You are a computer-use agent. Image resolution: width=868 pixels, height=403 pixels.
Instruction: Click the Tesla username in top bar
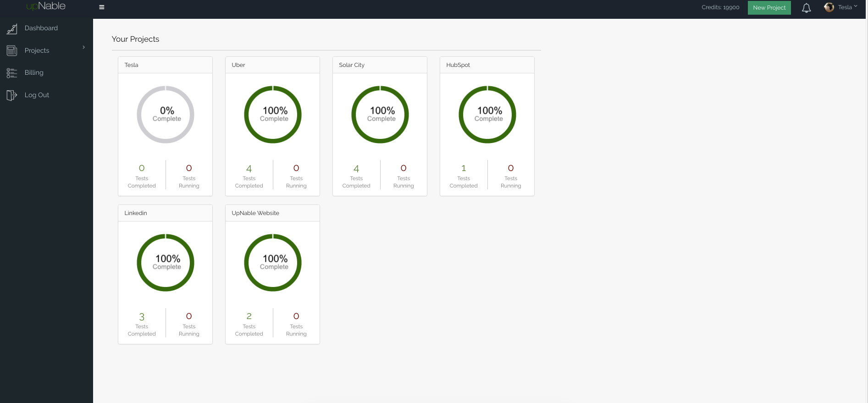pyautogui.click(x=845, y=7)
